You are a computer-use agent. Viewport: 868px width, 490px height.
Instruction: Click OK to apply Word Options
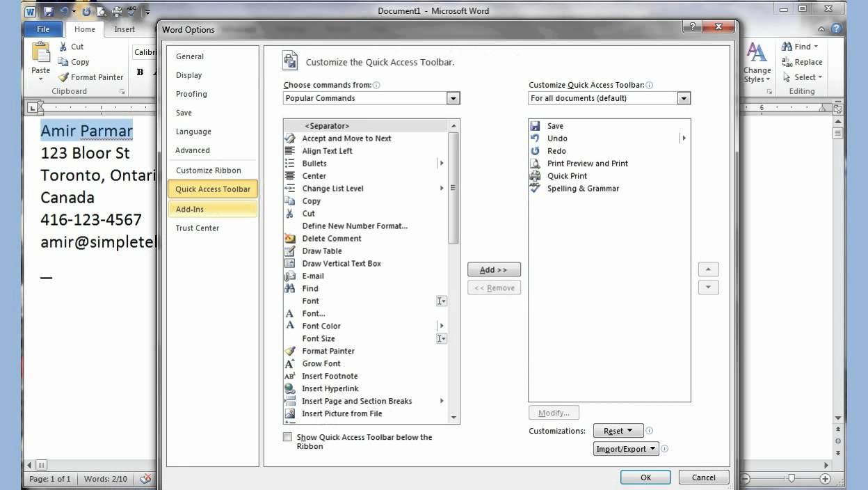[645, 477]
